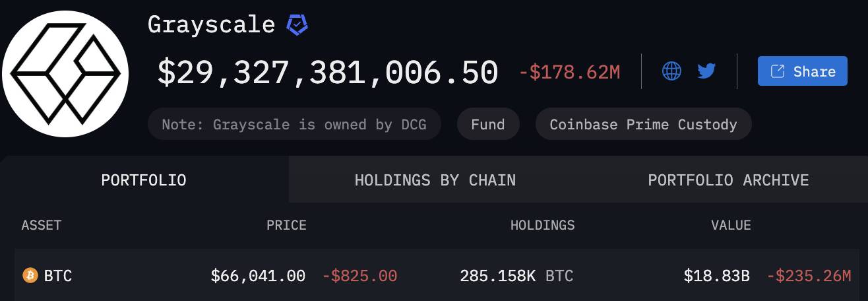
Task: Click the Grayscale logo avatar
Action: [x=65, y=73]
